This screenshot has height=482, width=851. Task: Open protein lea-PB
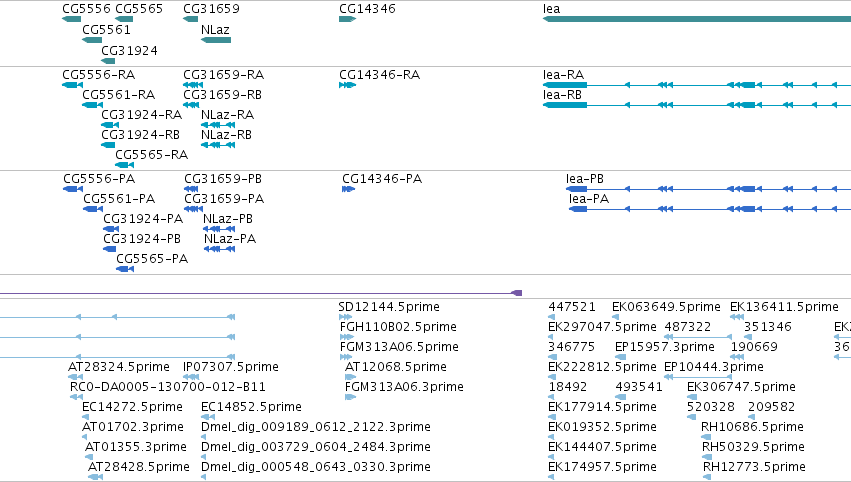(585, 179)
